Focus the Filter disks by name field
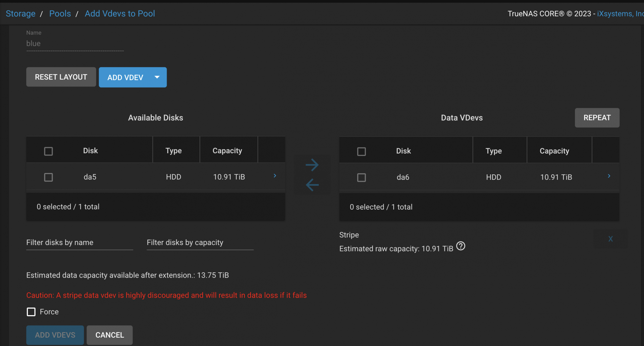The width and height of the screenshot is (644, 346). 80,242
